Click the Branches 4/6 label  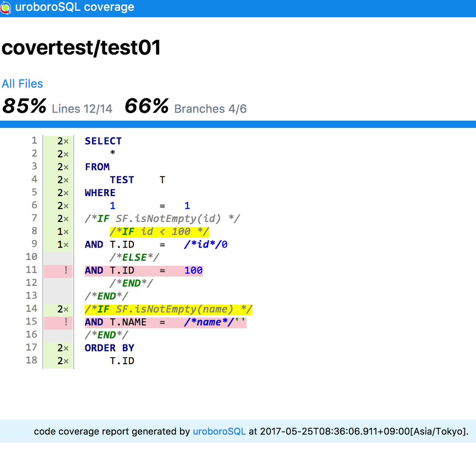tap(210, 109)
